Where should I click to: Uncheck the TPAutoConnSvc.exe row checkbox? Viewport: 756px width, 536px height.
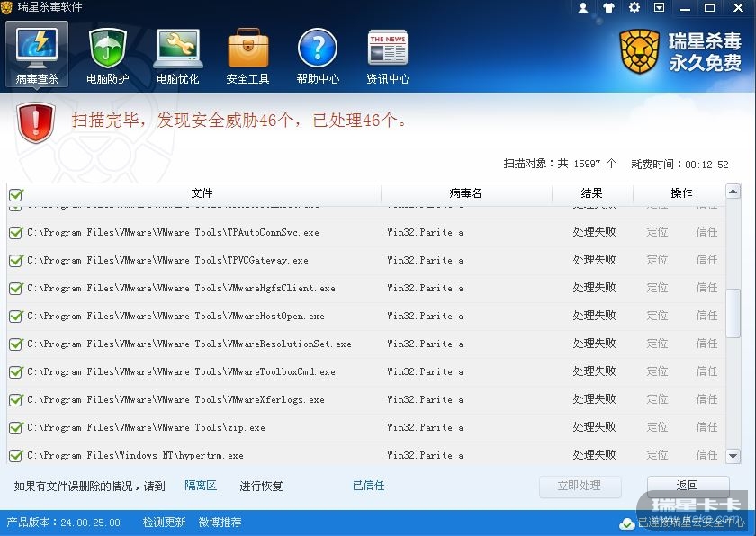pyautogui.click(x=16, y=233)
